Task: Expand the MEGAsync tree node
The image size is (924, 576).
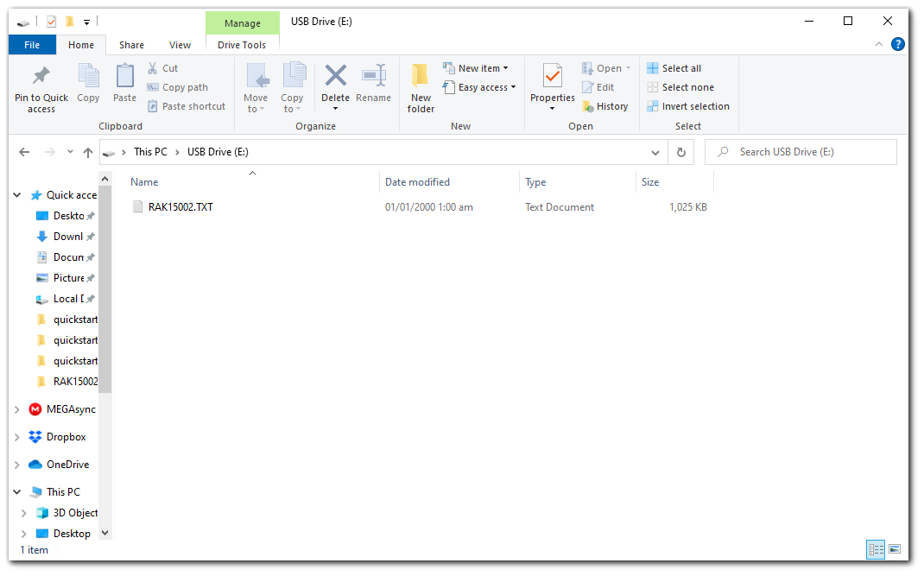Action: click(17, 409)
